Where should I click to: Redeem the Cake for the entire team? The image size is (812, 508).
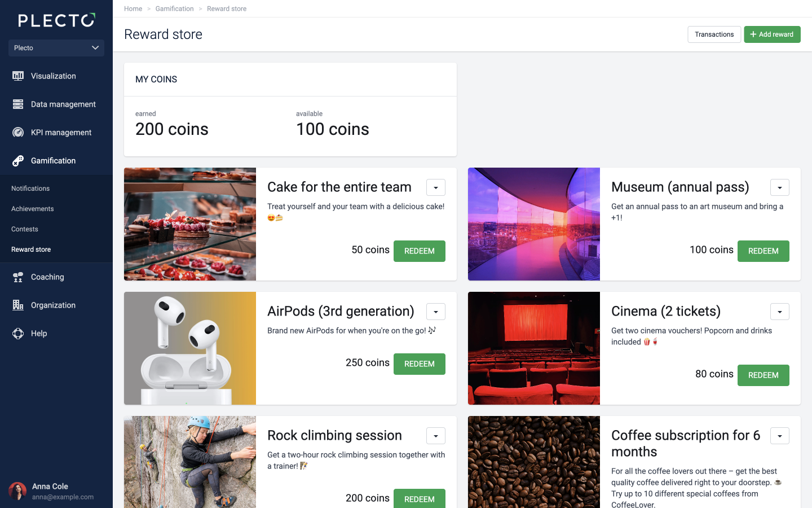[x=420, y=251]
